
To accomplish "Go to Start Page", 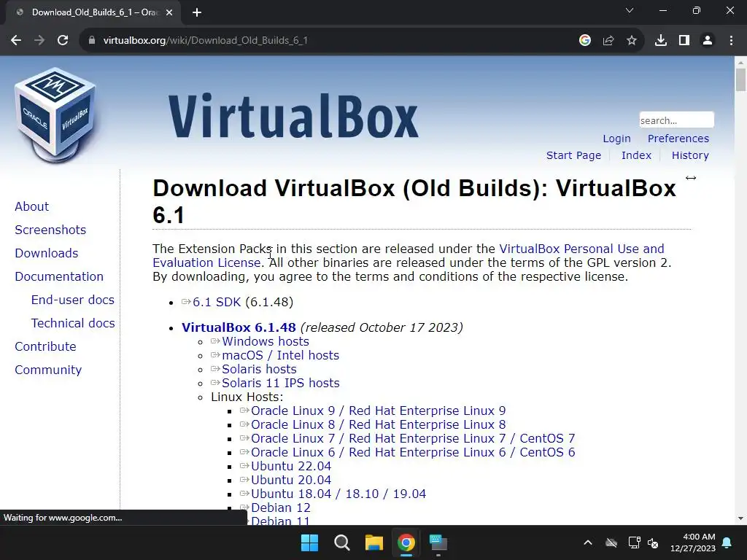I will point(573,155).
